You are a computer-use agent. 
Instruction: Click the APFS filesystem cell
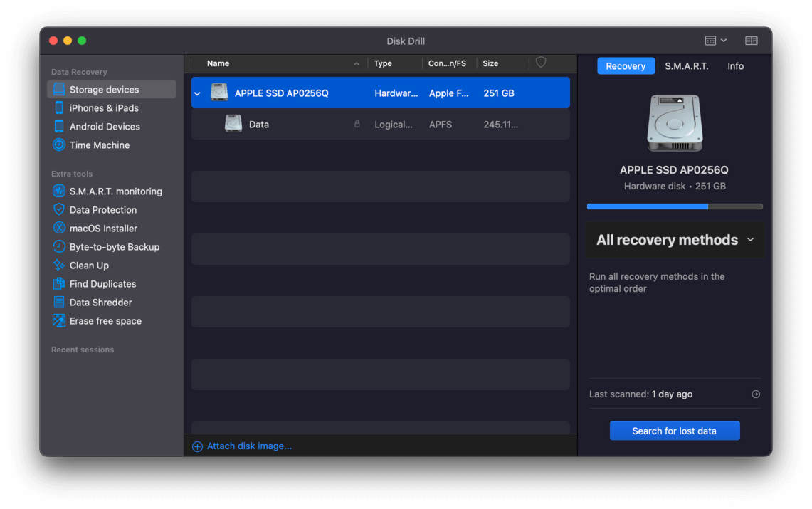(441, 125)
